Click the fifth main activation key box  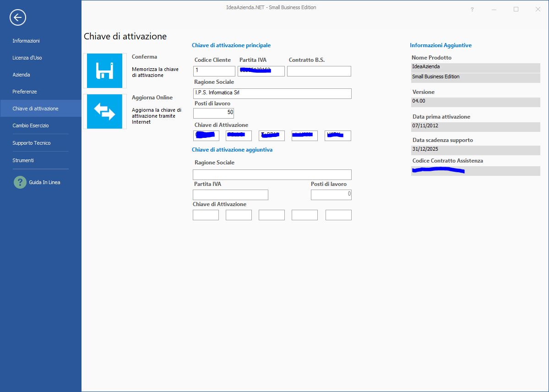pyautogui.click(x=338, y=136)
